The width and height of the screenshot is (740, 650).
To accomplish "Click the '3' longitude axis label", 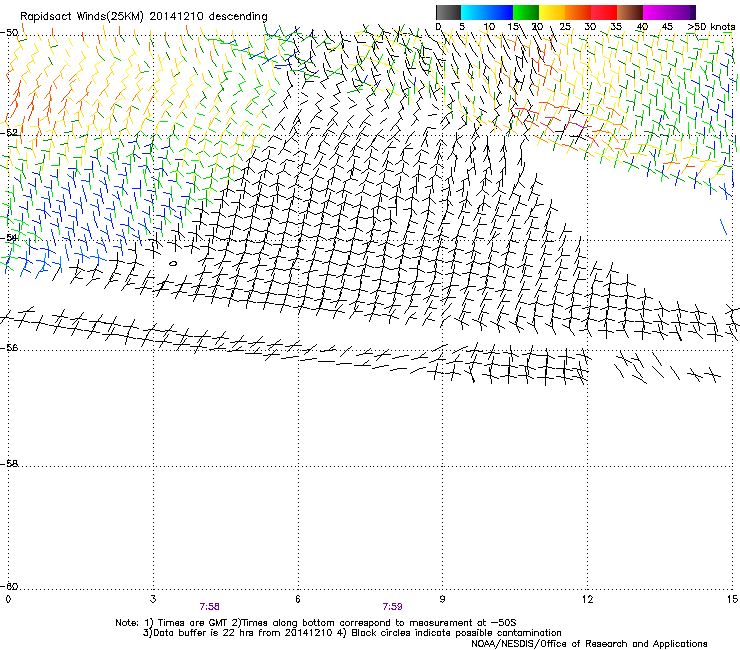I will pyautogui.click(x=153, y=599).
